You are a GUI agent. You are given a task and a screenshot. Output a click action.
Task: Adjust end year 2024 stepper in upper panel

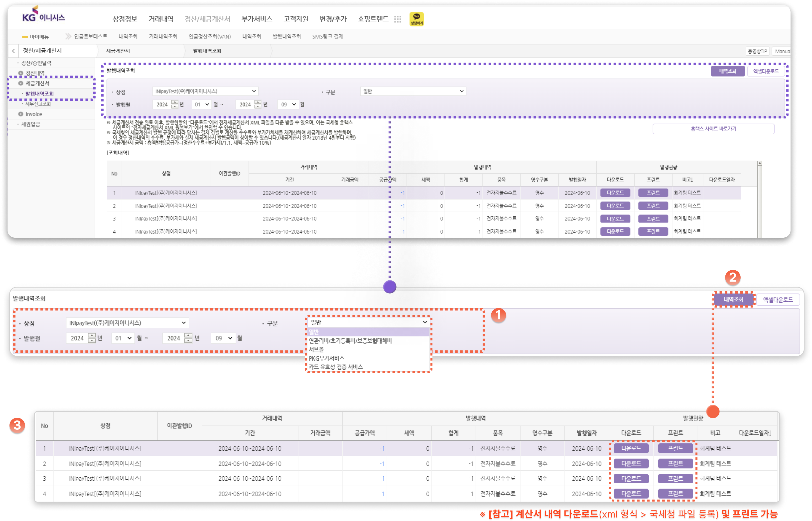pos(258,104)
